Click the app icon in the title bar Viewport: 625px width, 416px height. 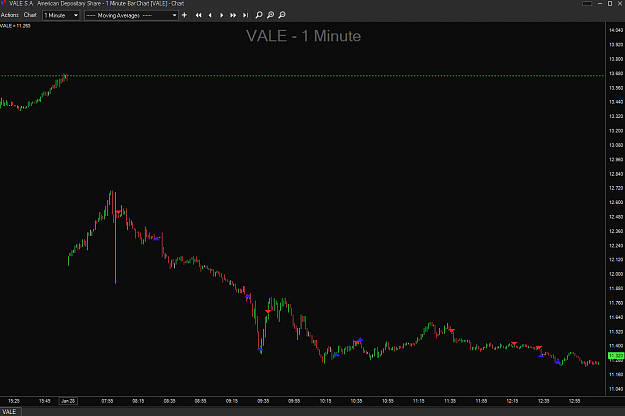point(4,3)
